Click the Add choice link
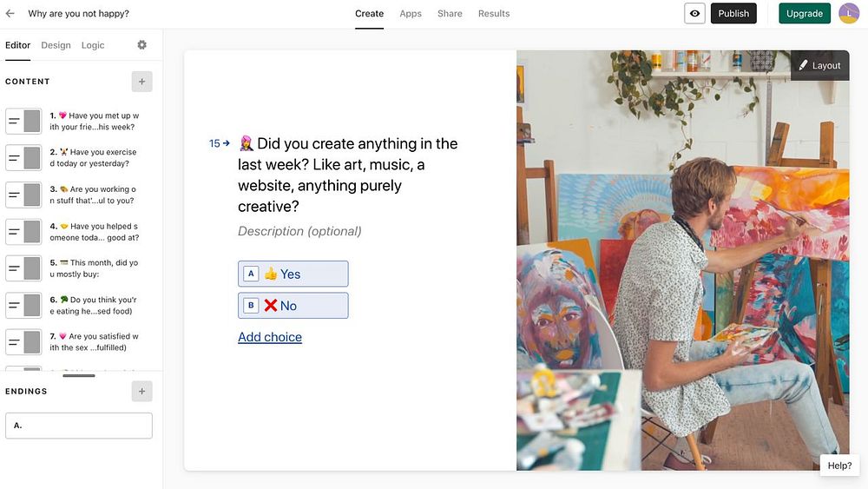This screenshot has height=489, width=868. [270, 337]
